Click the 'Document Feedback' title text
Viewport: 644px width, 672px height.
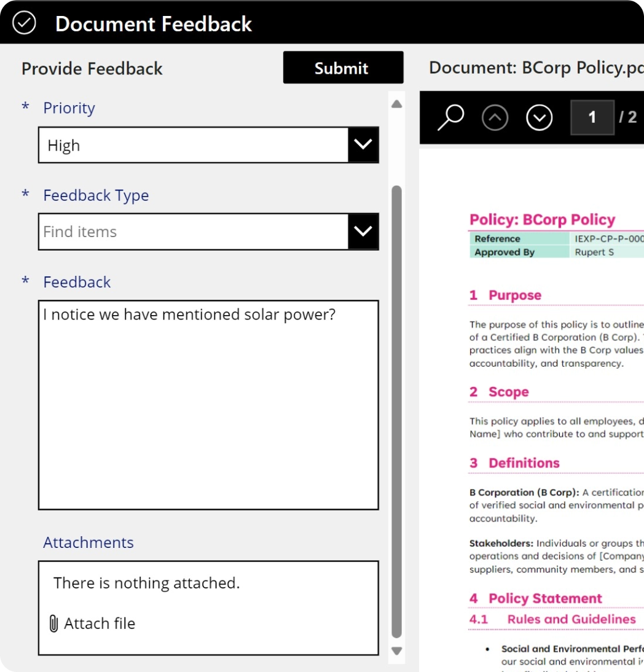click(x=154, y=23)
